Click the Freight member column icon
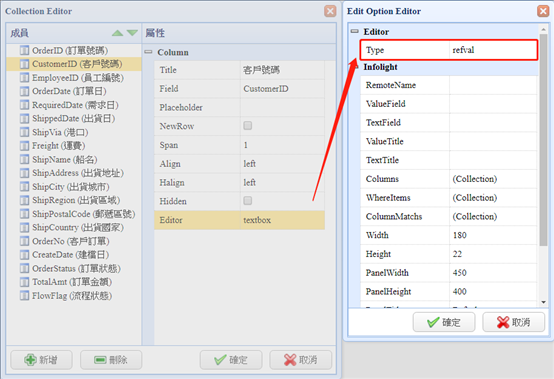 (x=24, y=146)
